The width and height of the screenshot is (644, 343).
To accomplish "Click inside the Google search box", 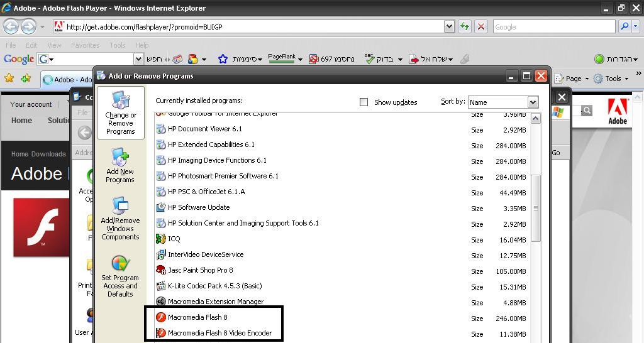I will (x=553, y=26).
